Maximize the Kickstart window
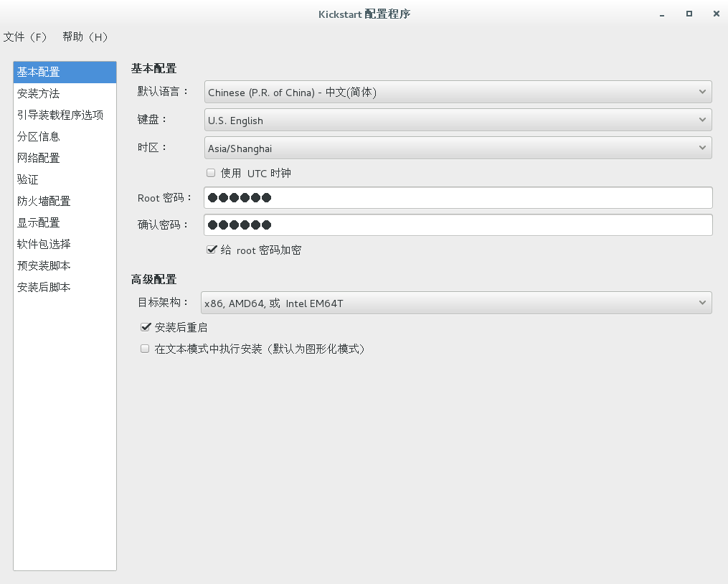This screenshot has width=728, height=584. [689, 14]
